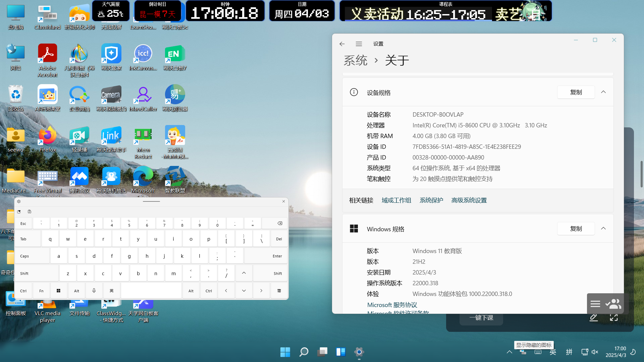Collapse the Windows 规格 section chevron
644x362 pixels.
[603, 229]
